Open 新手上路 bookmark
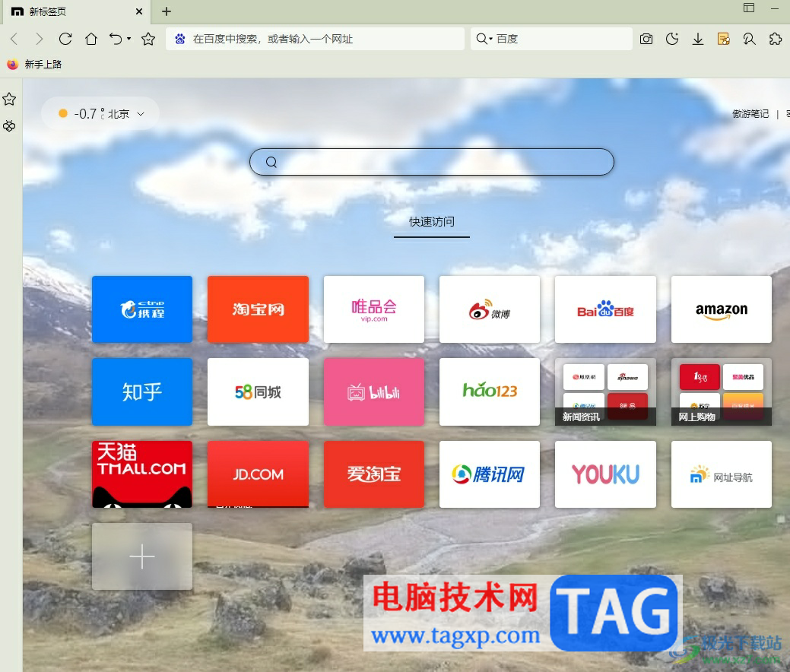Image resolution: width=790 pixels, height=672 pixels. [x=34, y=64]
